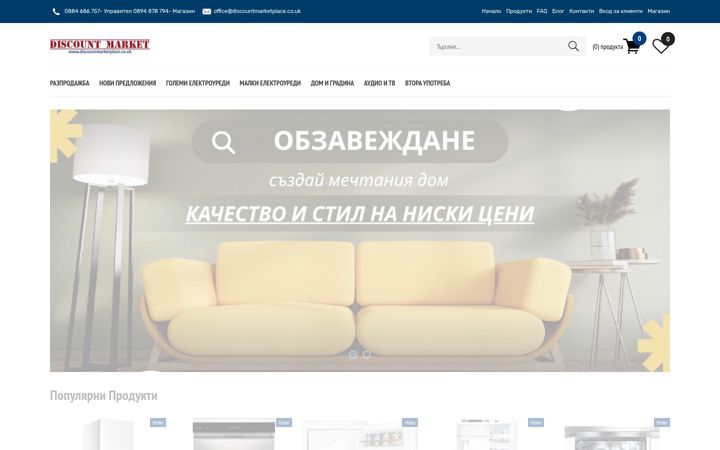Open the Продукти link in top bar
The image size is (720, 450).
(x=519, y=11)
